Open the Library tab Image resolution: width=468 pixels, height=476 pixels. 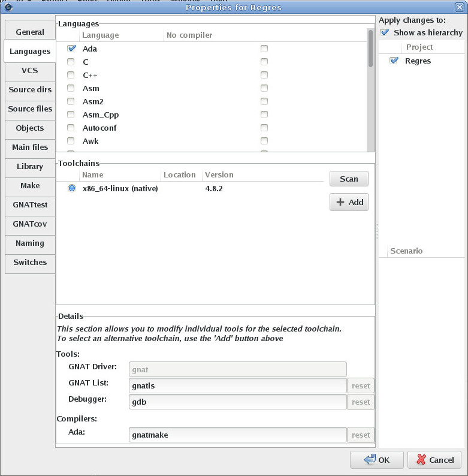30,166
